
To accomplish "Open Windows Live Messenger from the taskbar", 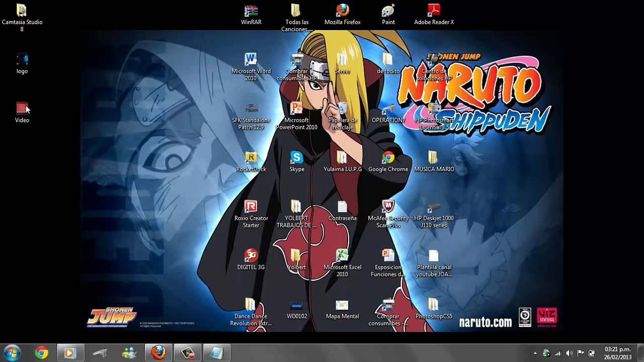I will pos(129,352).
